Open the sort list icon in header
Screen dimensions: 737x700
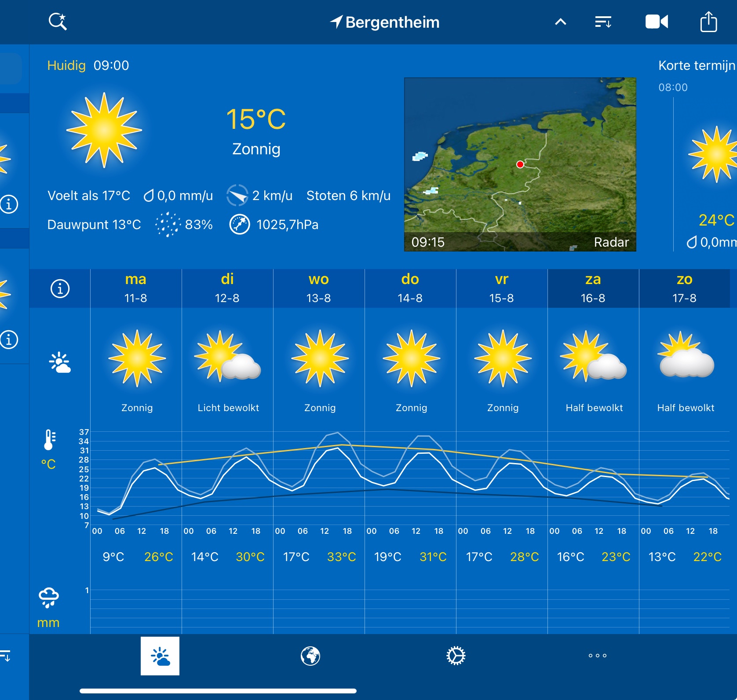pyautogui.click(x=603, y=22)
